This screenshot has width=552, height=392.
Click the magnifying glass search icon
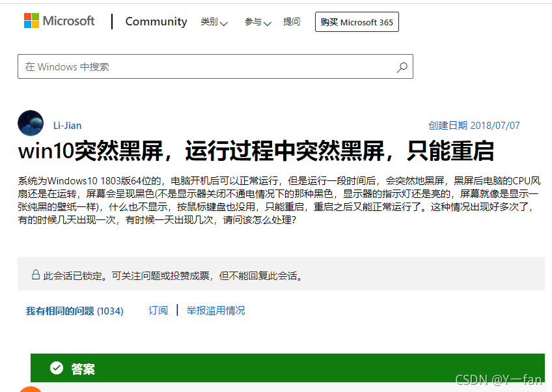(402, 67)
